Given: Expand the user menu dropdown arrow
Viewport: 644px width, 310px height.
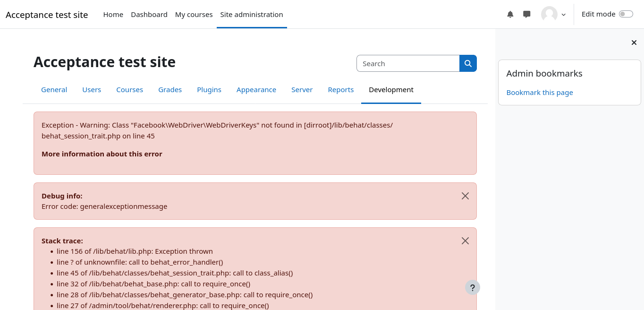Looking at the screenshot, I should [563, 15].
